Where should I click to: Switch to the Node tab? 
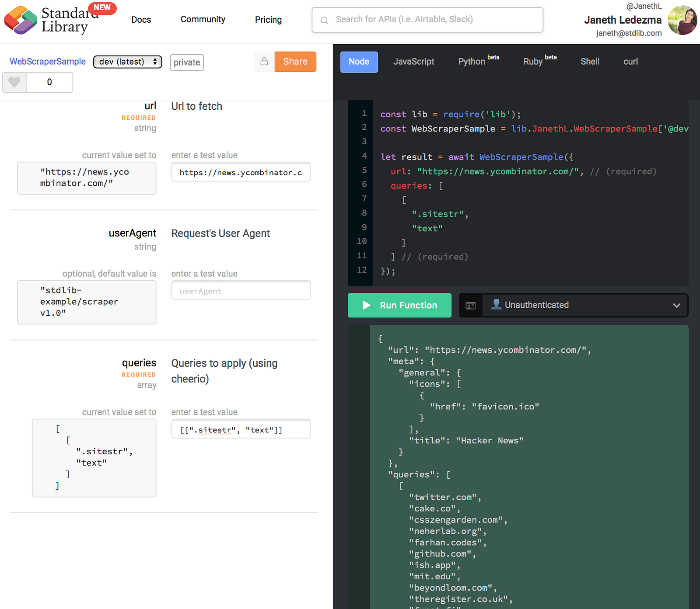[359, 62]
